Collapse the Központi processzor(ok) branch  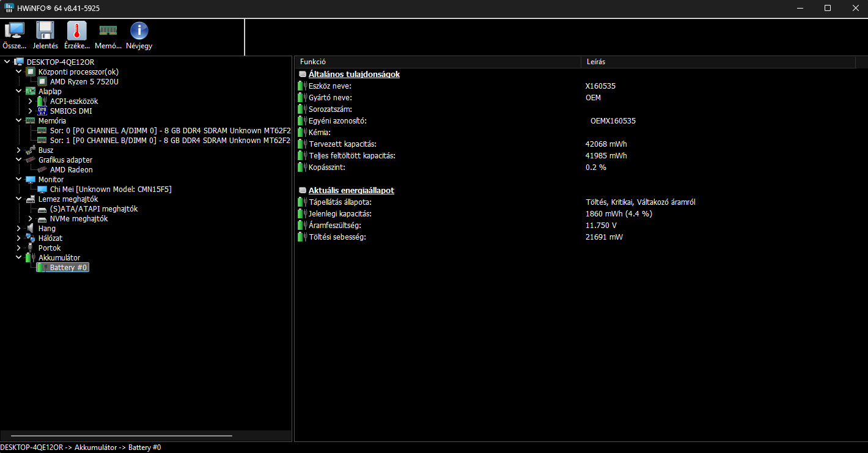19,72
